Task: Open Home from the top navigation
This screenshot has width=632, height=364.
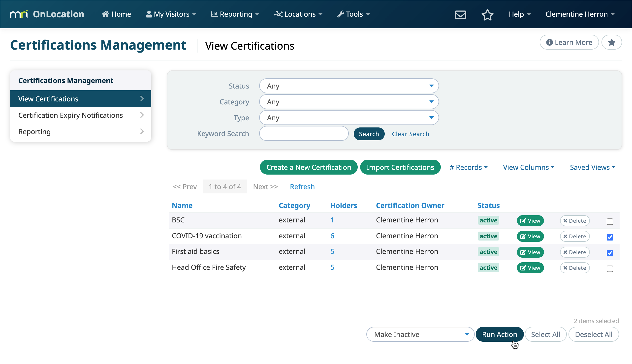Action: coord(116,14)
